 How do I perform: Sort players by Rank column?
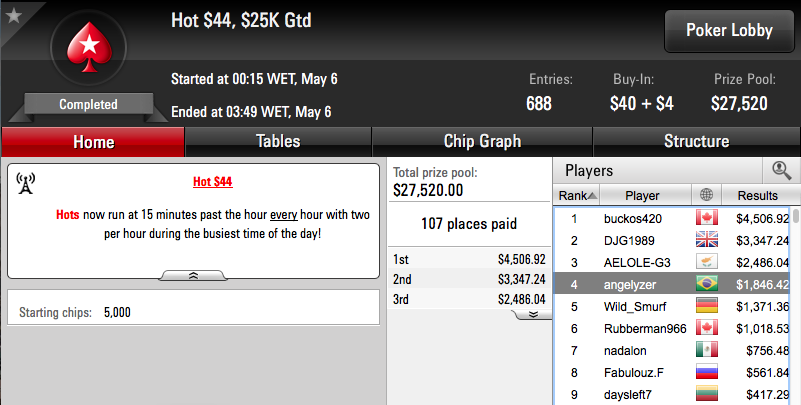pos(576,195)
